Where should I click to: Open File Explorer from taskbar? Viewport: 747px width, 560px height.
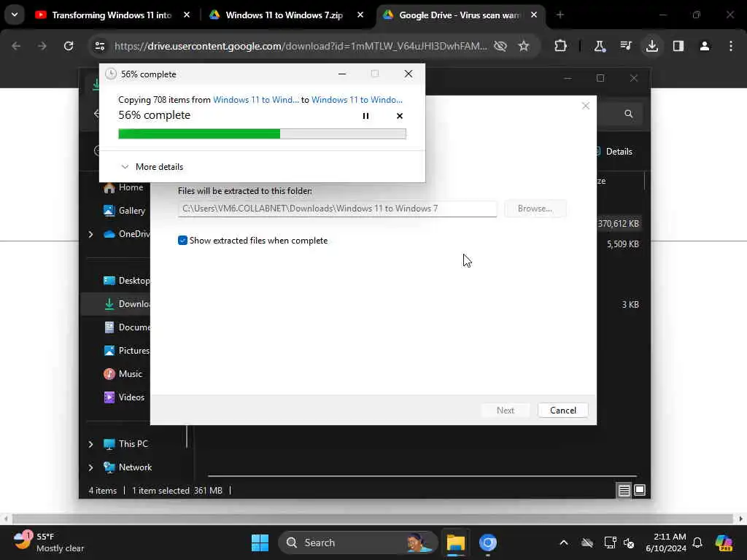(x=455, y=542)
